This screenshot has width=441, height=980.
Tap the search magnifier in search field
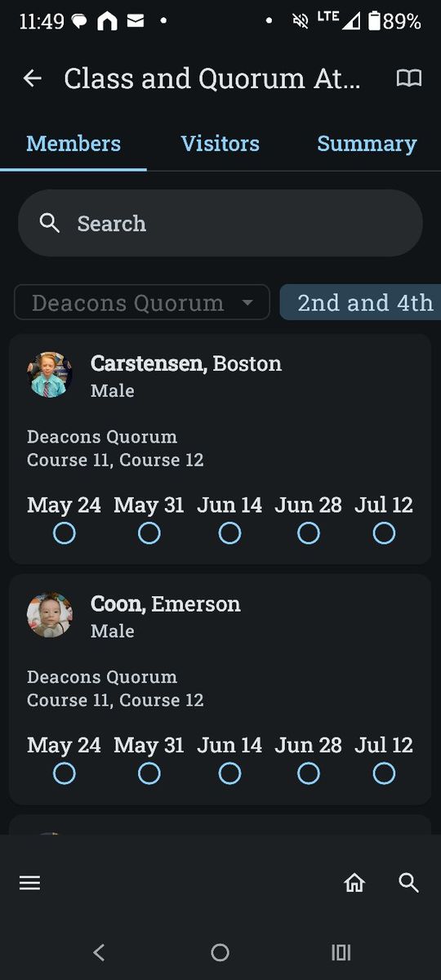click(x=50, y=223)
